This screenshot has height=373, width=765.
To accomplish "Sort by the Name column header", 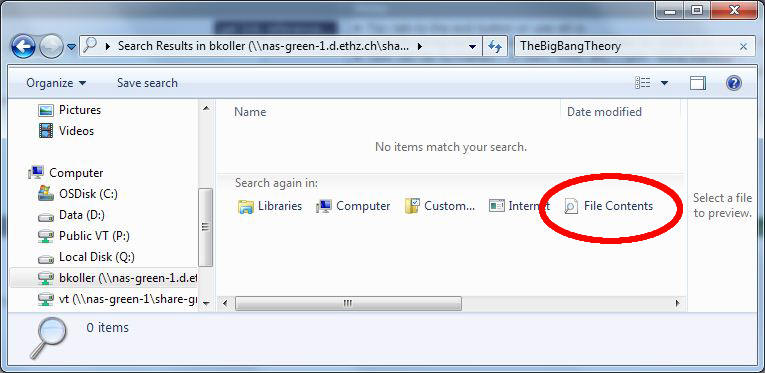I will [x=250, y=112].
